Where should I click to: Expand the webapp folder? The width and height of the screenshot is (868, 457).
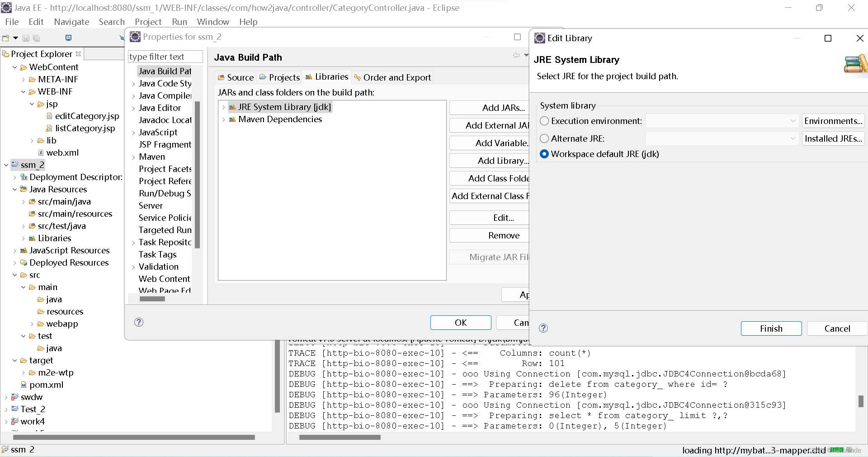point(32,324)
